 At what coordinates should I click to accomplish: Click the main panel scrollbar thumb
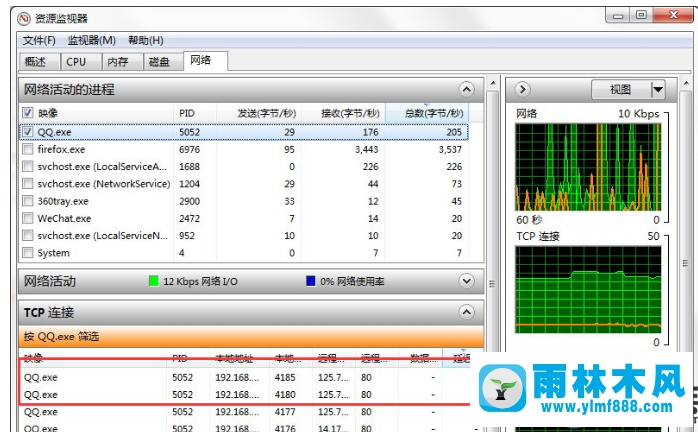point(492,283)
